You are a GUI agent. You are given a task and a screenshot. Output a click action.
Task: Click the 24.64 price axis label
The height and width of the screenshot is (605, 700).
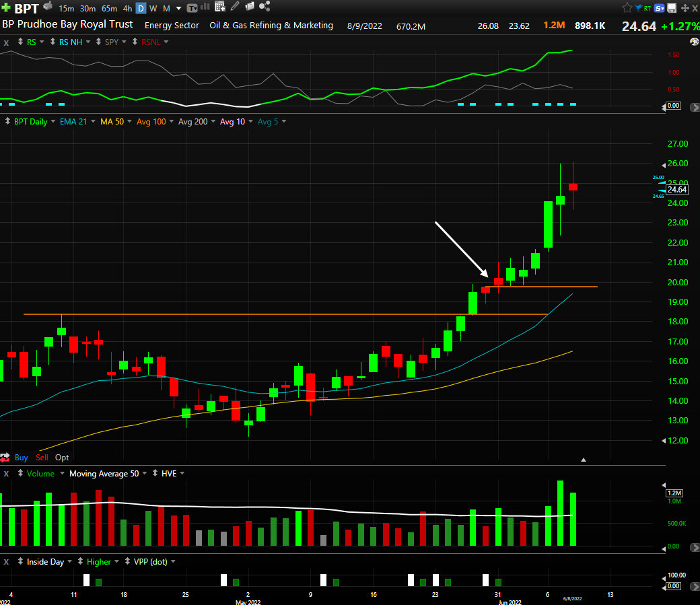(x=677, y=190)
